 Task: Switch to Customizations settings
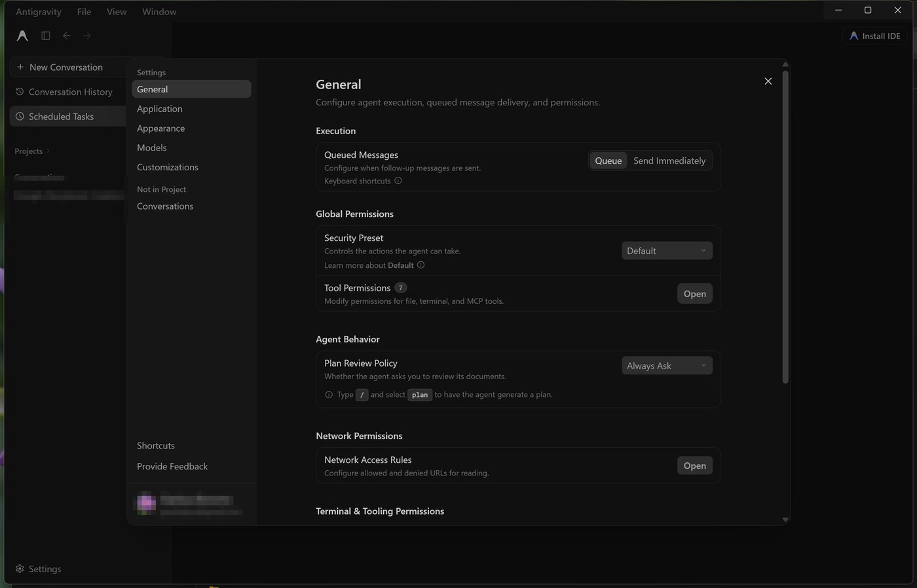(191, 167)
